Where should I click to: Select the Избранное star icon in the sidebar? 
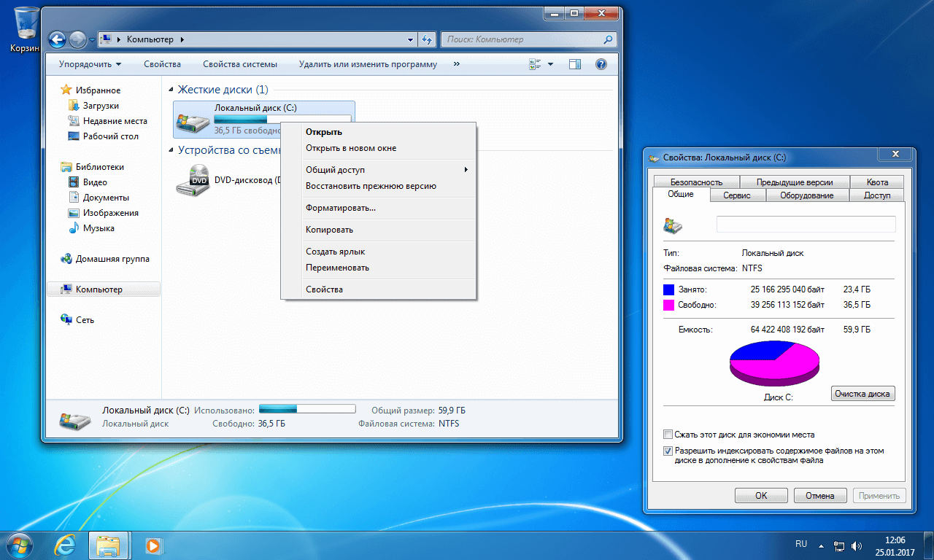[x=66, y=90]
